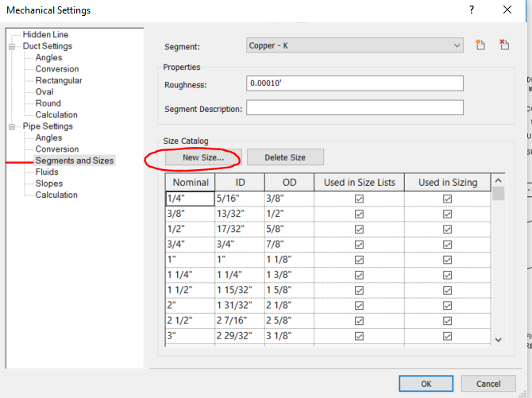Select Rectangular under Duct Settings

59,80
